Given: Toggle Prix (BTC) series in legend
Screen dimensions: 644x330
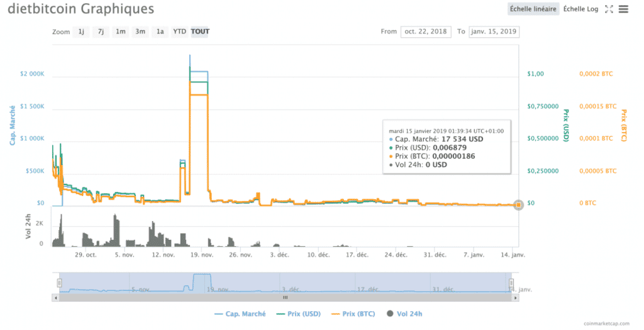Looking at the screenshot, I should point(353,314).
